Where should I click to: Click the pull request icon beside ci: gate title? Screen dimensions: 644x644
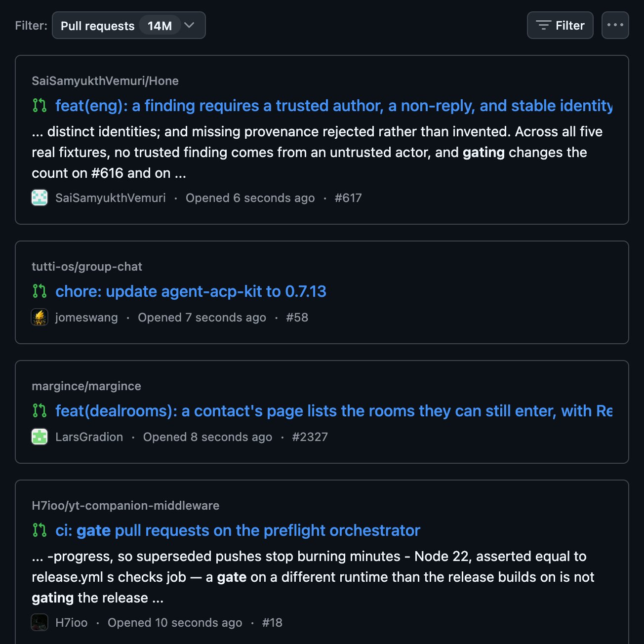[40, 530]
